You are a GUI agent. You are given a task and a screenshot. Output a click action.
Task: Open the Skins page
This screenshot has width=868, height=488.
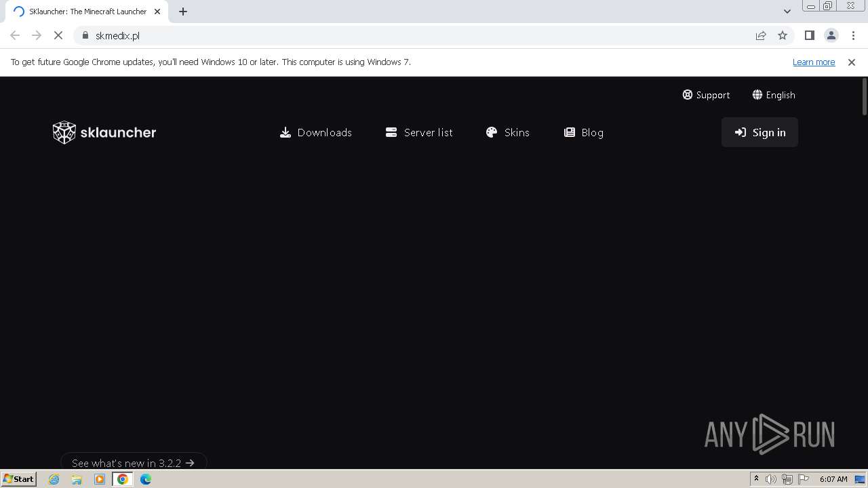tap(508, 132)
